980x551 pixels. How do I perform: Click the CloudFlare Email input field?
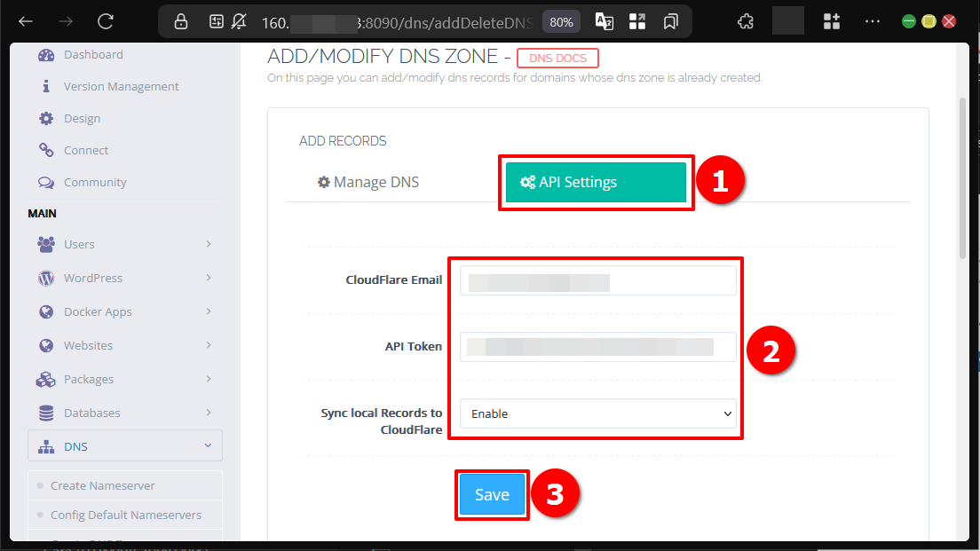tap(598, 280)
